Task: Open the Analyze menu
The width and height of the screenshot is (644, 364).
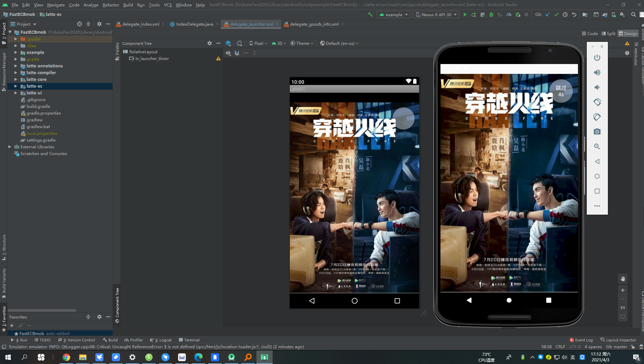Action: pos(91,5)
